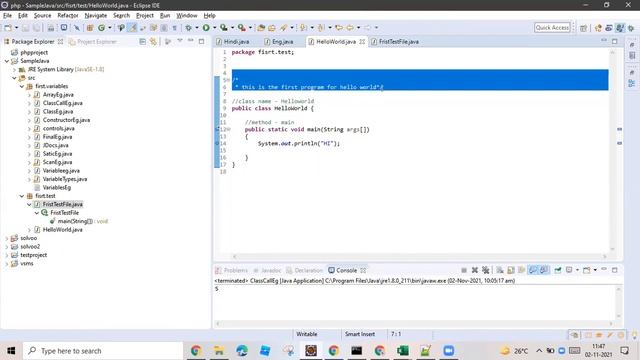
Task: Switch to Hindi.java editor tab
Action: 233,42
